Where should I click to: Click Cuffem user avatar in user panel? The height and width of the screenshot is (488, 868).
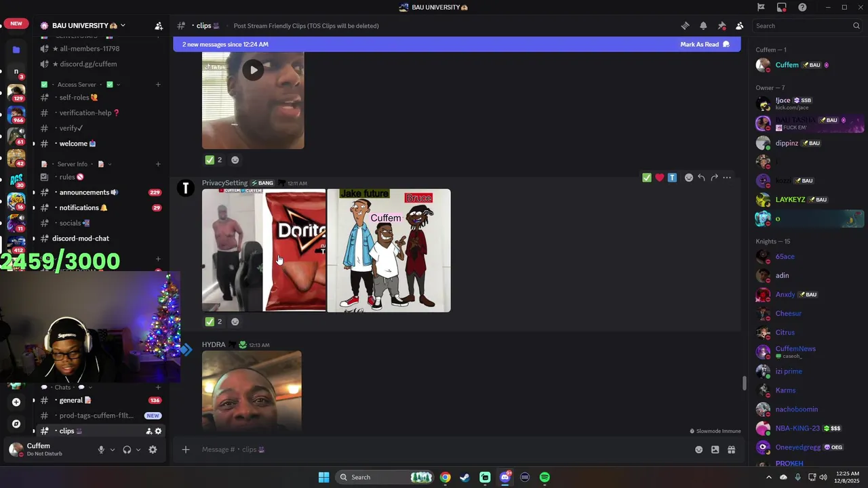(x=16, y=449)
